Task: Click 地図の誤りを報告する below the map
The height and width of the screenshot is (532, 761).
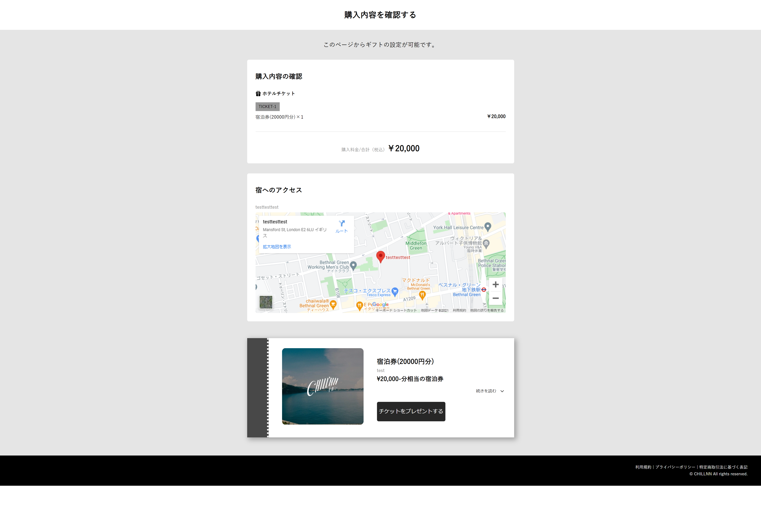Action: click(x=486, y=311)
